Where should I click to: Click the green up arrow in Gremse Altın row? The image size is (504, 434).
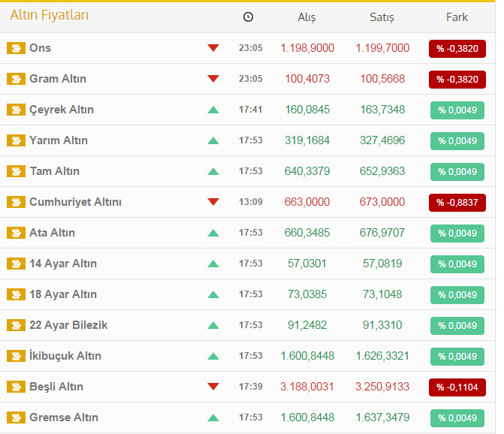point(213,417)
